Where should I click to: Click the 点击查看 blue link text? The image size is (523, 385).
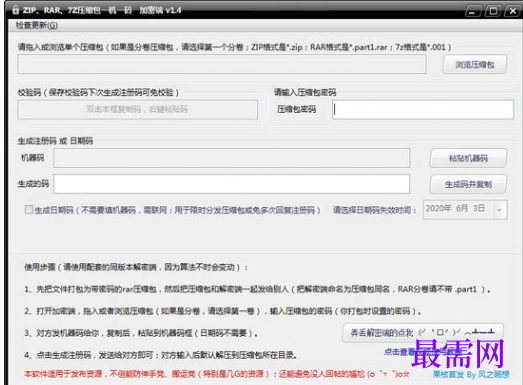pyautogui.click(x=399, y=351)
